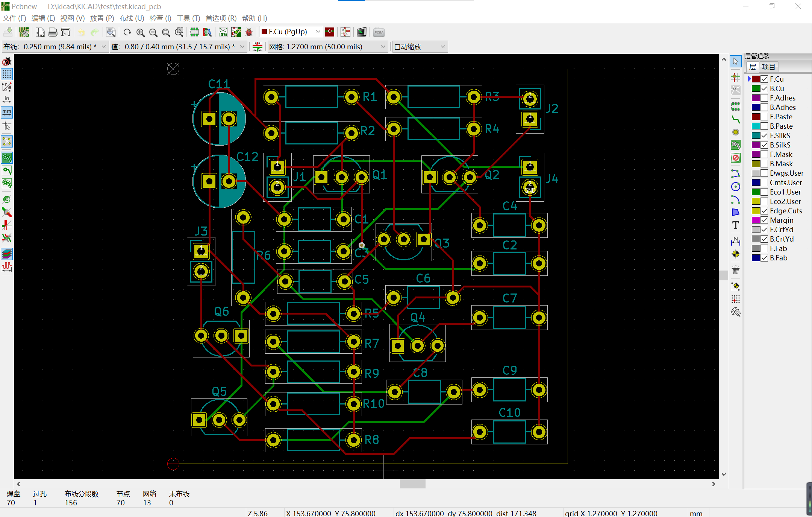Select the highlight net tool

tap(736, 78)
